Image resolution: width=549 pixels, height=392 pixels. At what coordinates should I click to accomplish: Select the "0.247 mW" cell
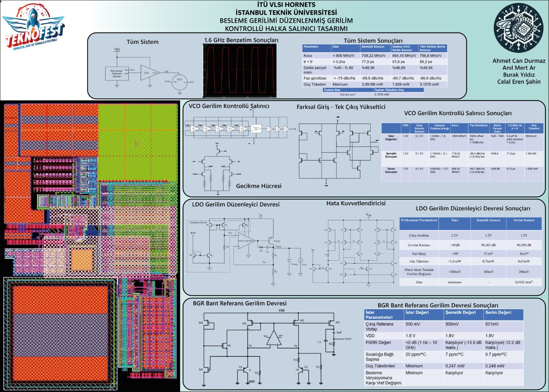pos(464,366)
